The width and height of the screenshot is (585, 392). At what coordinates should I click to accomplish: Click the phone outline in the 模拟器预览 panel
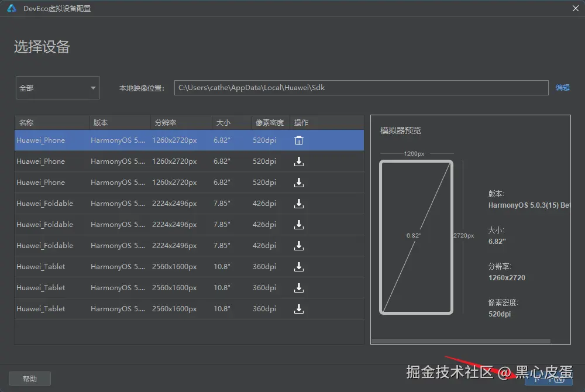[x=416, y=237]
